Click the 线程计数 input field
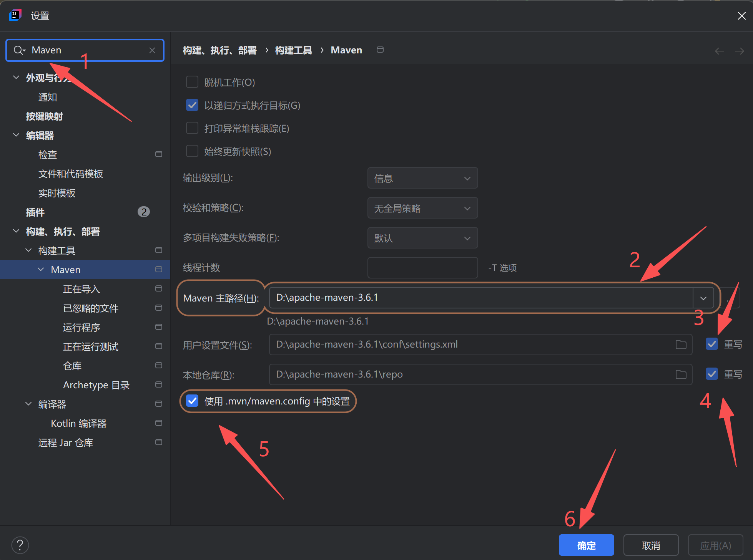The image size is (753, 560). [422, 268]
